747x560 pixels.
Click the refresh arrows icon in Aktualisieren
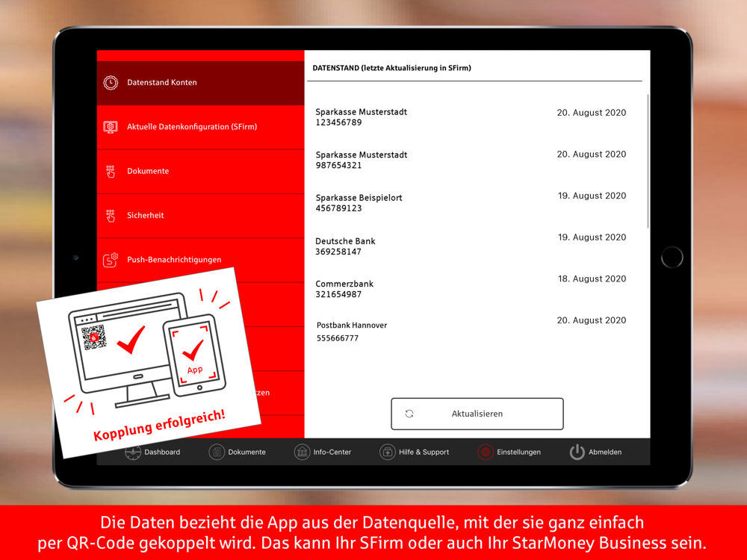pos(409,414)
